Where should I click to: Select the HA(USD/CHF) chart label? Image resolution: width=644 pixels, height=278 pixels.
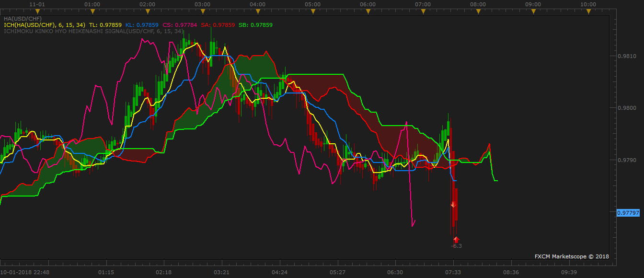[23, 19]
